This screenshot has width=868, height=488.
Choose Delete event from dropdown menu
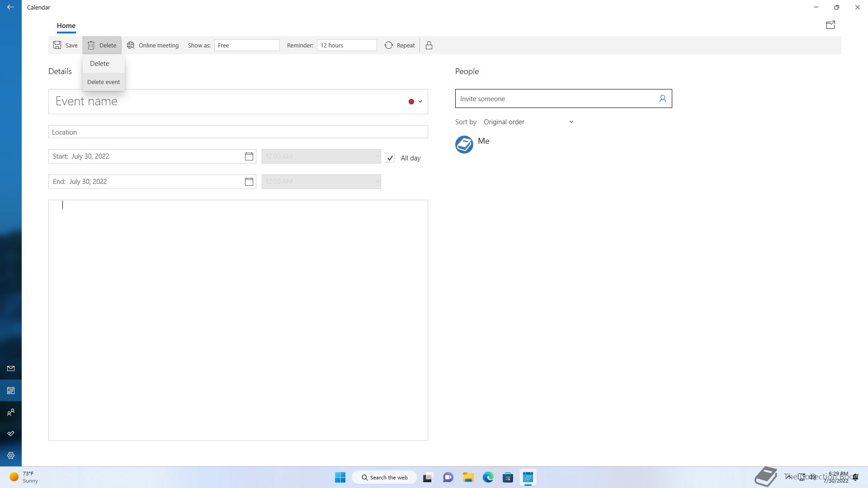(x=104, y=82)
